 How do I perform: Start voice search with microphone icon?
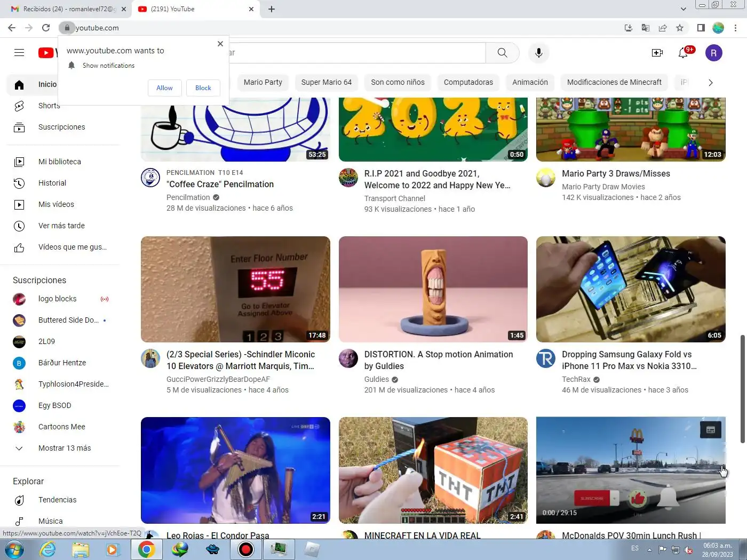(539, 53)
